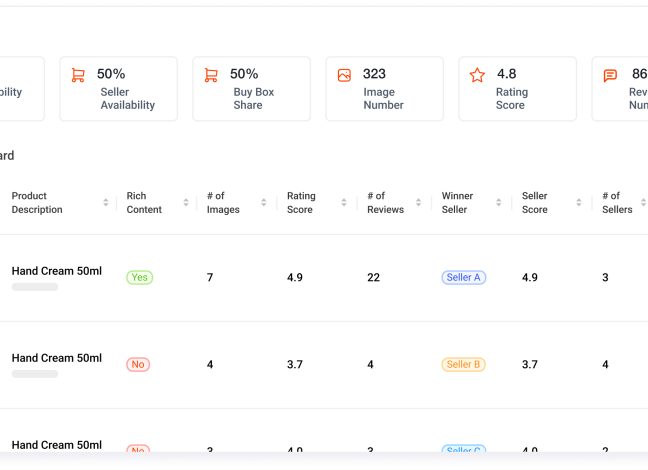
Task: Click the 323 value in Image Number card
Action: [x=374, y=74]
